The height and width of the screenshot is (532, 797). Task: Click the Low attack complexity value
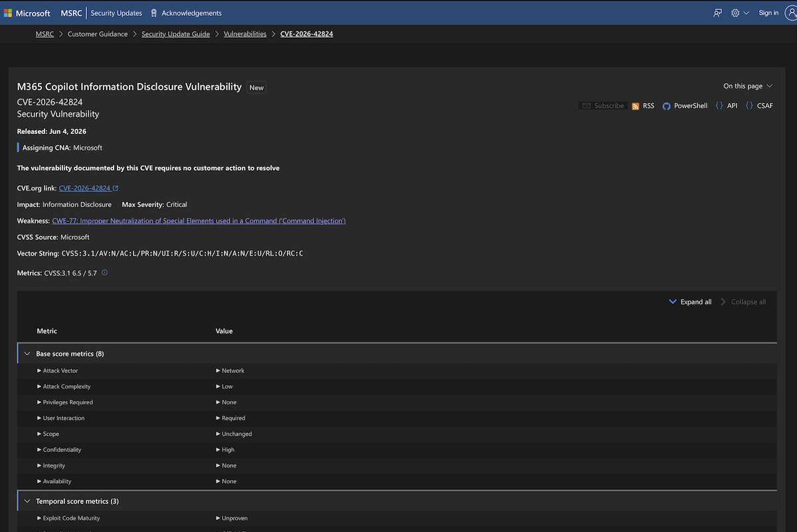tap(227, 387)
